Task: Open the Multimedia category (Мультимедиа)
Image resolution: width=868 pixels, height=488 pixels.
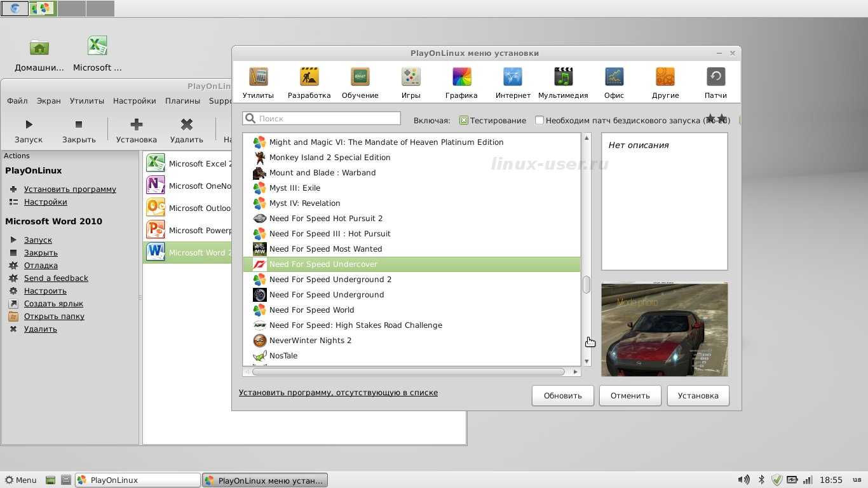Action: point(563,83)
